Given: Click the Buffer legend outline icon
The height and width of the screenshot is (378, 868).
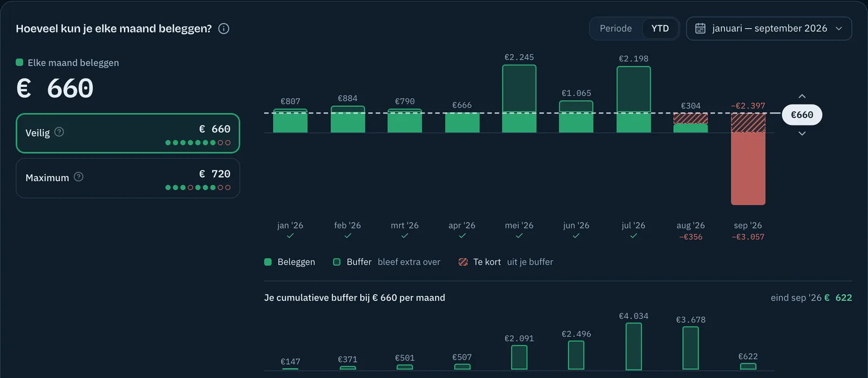Looking at the screenshot, I should tap(336, 262).
